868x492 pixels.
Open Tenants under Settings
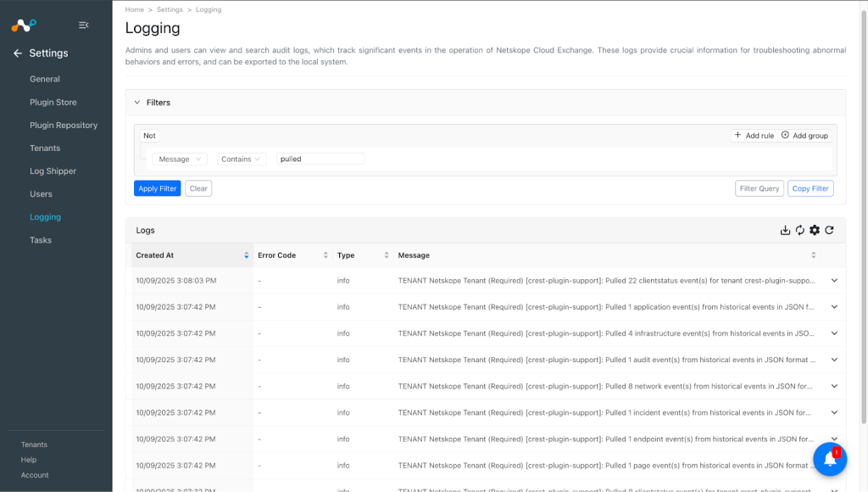(45, 148)
